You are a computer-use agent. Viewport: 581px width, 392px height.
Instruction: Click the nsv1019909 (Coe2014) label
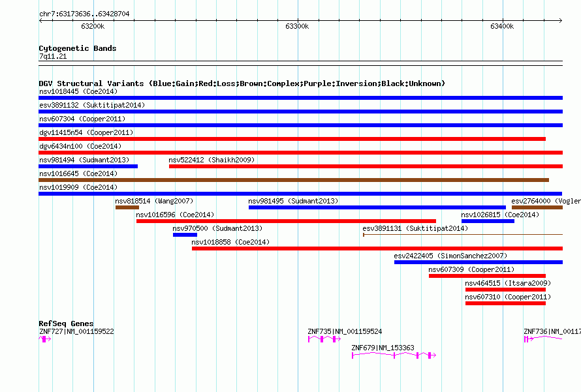78,187
